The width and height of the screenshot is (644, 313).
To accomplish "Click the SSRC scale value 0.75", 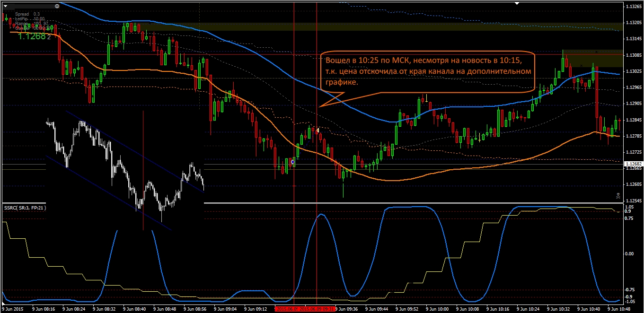I will (x=629, y=218).
